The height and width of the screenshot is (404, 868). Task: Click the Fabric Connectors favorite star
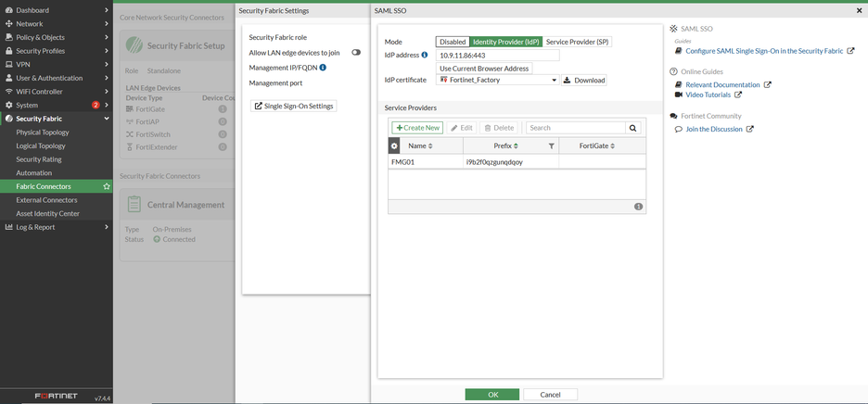coord(107,186)
